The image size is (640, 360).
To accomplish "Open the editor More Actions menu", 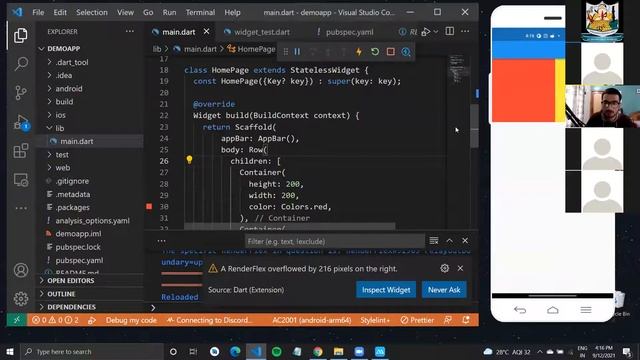I will pyautogui.click(x=465, y=31).
